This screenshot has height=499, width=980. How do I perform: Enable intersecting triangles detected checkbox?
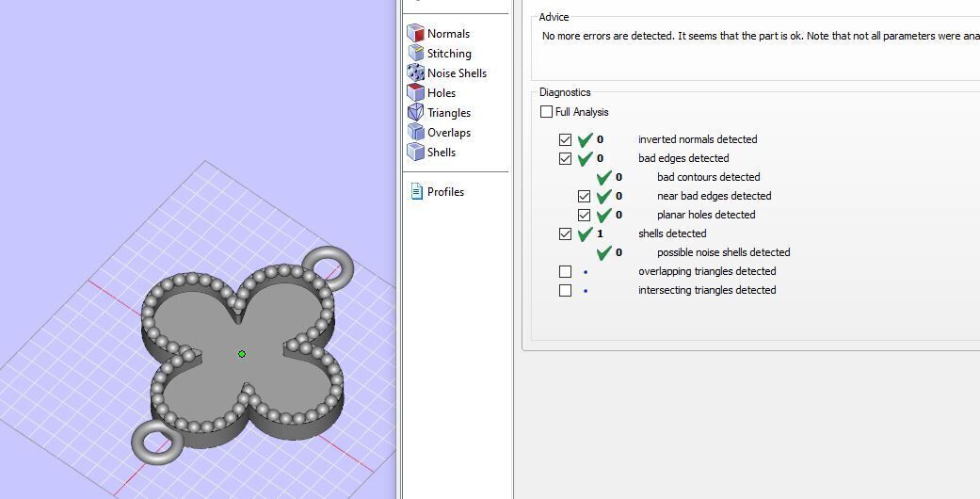coord(565,290)
